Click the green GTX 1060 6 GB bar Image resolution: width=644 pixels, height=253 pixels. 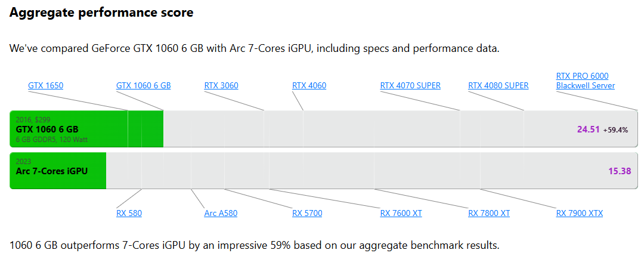coord(86,129)
